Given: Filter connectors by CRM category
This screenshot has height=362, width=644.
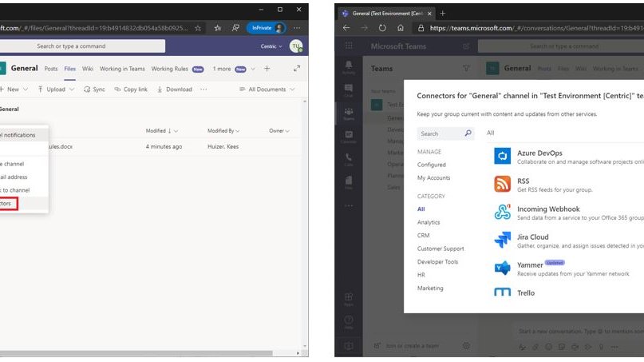Looking at the screenshot, I should (x=424, y=235).
